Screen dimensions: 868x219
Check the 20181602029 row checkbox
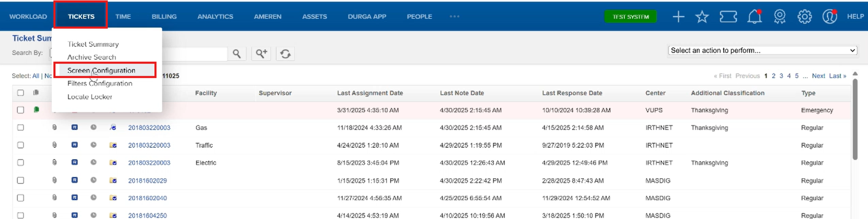pos(21,180)
